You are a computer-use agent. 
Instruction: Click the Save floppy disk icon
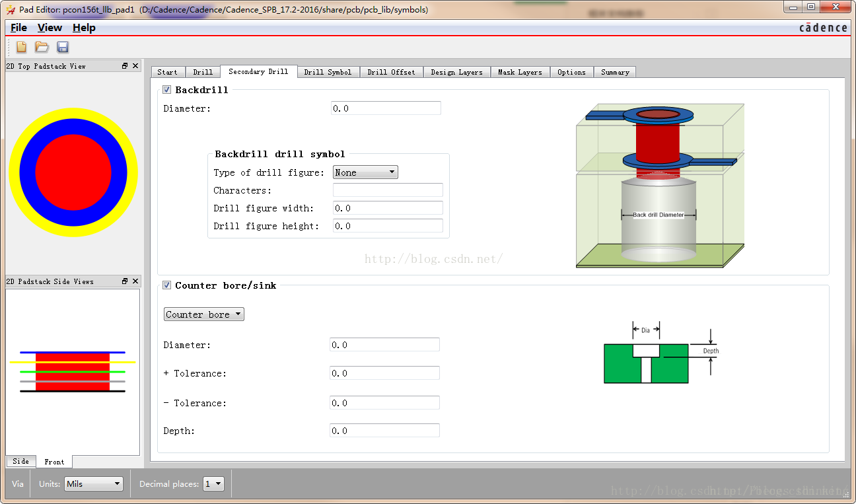63,47
